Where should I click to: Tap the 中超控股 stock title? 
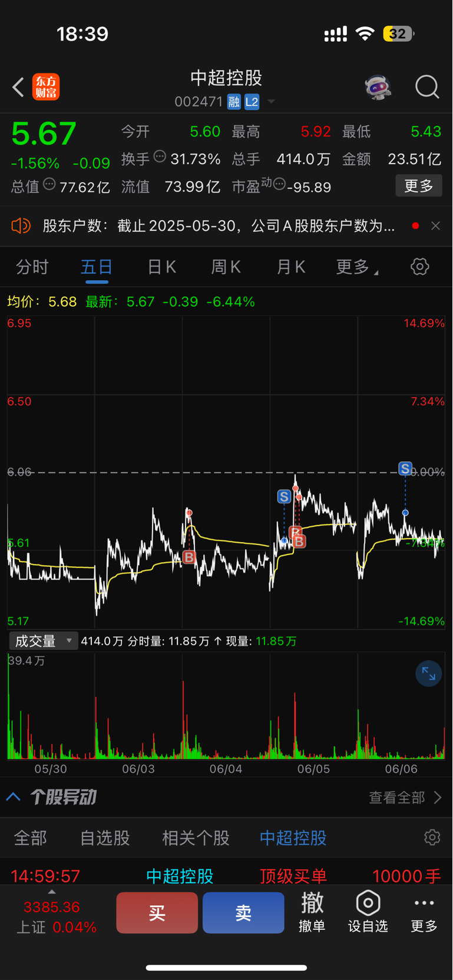[x=226, y=78]
